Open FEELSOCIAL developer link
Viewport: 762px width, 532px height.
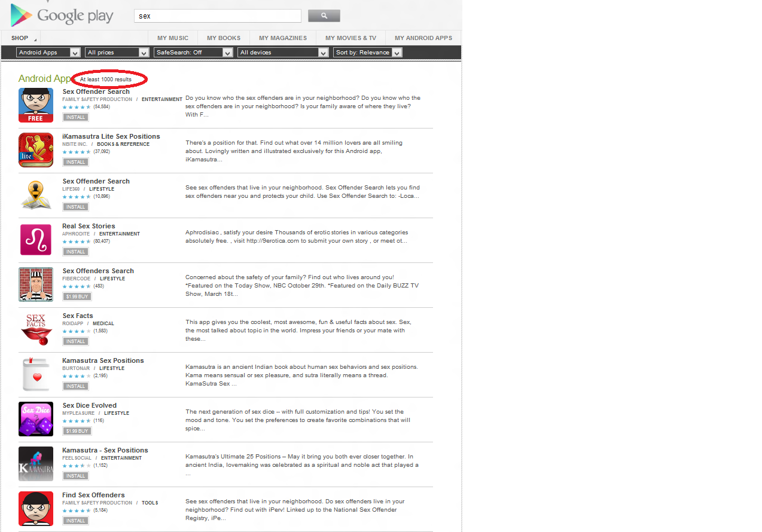(x=77, y=458)
